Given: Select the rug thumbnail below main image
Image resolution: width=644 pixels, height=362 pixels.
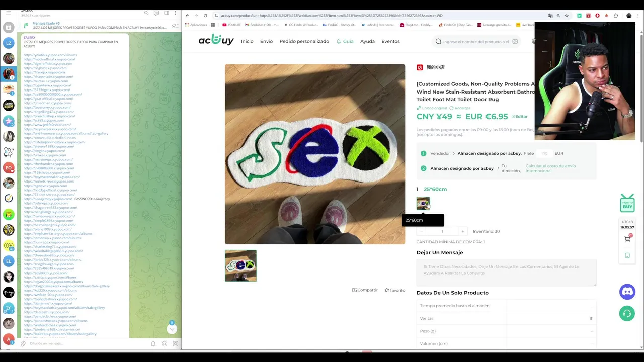Looking at the screenshot, I should (240, 265).
